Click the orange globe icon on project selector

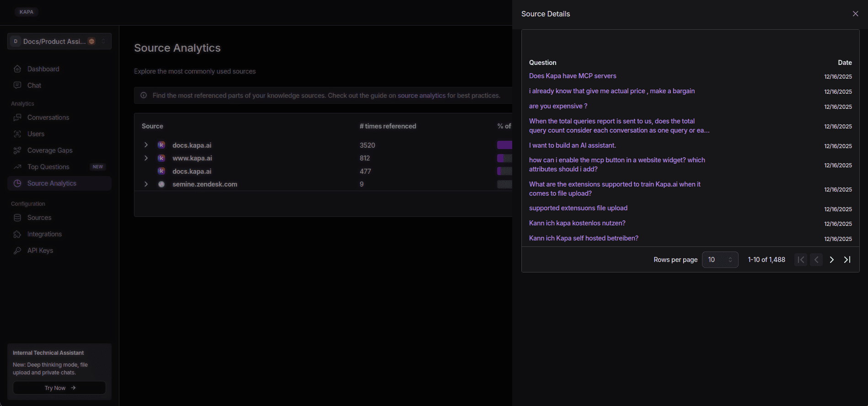click(x=91, y=41)
